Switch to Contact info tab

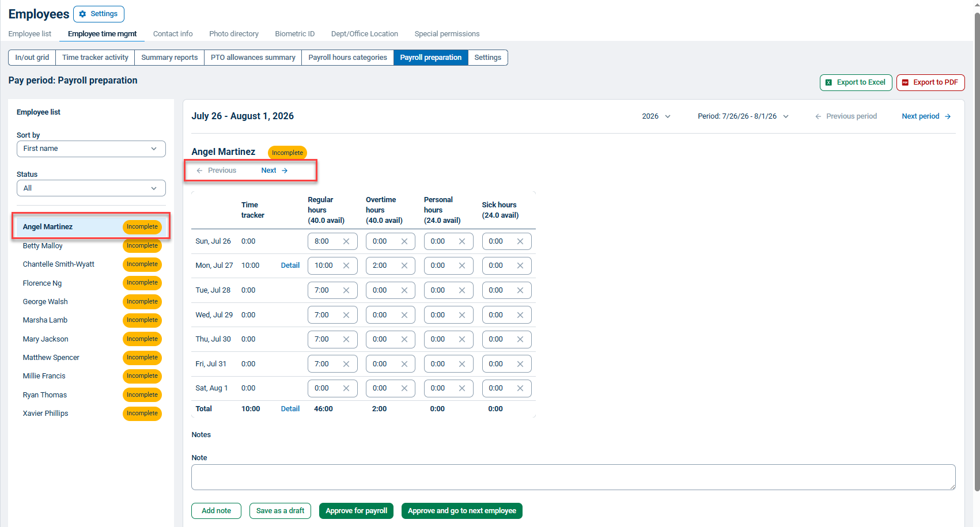(173, 34)
